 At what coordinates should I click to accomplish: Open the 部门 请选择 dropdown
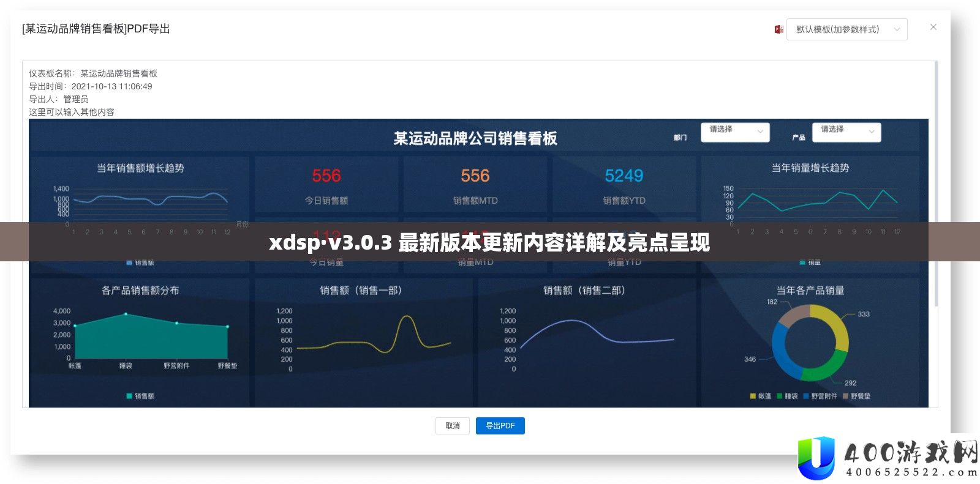pyautogui.click(x=735, y=132)
